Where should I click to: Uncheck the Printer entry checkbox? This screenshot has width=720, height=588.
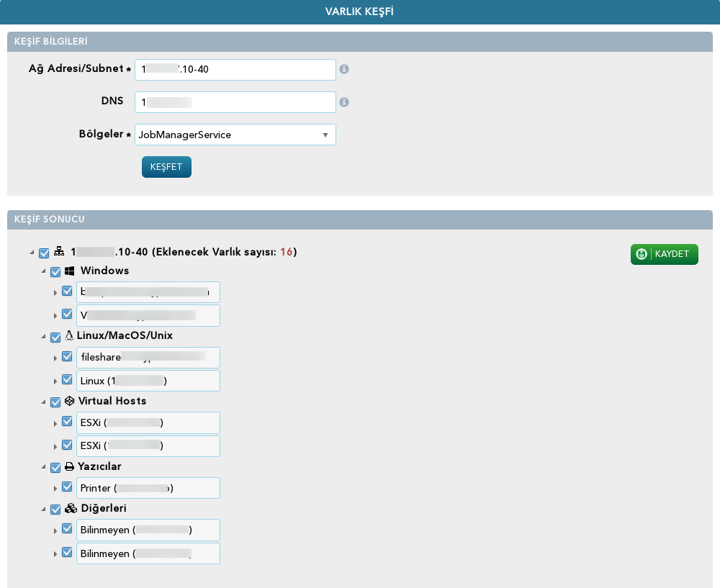(x=67, y=487)
